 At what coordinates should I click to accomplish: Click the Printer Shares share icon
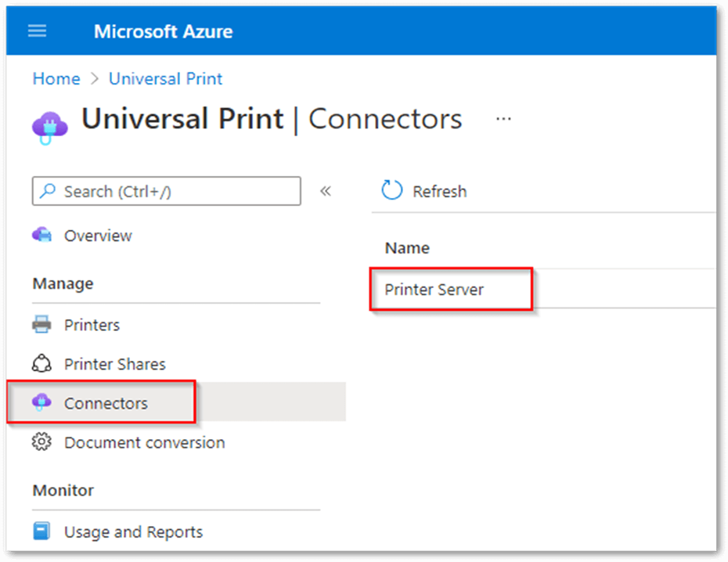click(x=41, y=363)
